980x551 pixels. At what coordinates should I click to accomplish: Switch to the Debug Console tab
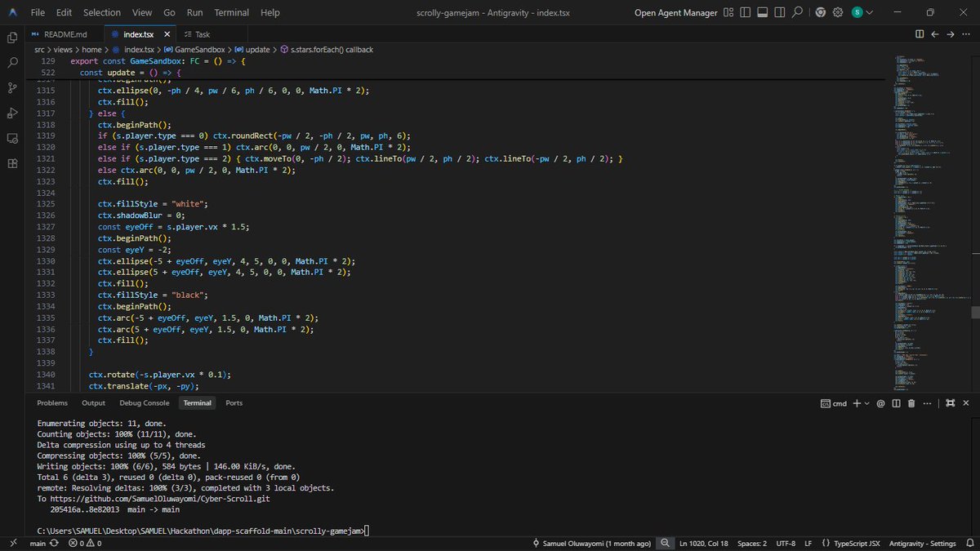pos(145,403)
